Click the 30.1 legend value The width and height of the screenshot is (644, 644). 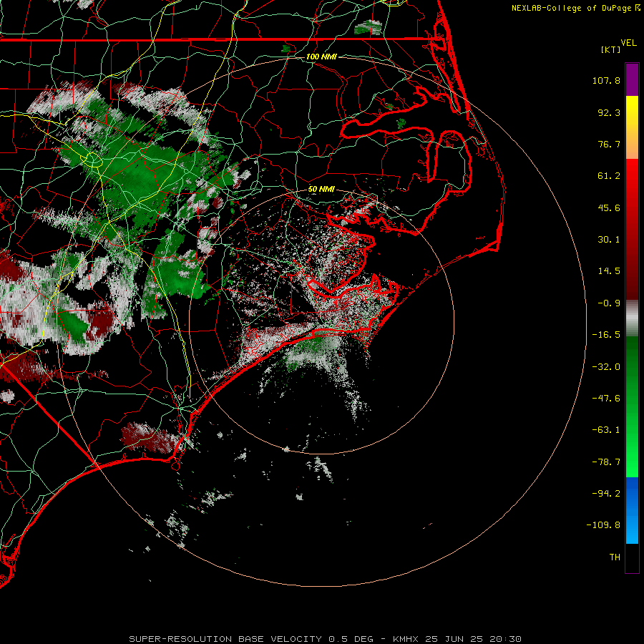[x=609, y=240]
